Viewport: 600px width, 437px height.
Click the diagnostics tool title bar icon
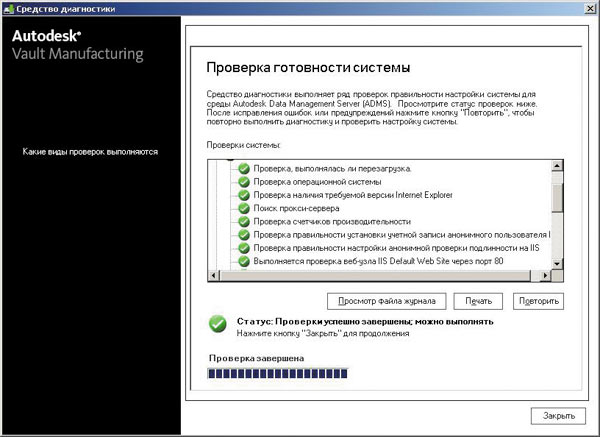[x=8, y=8]
